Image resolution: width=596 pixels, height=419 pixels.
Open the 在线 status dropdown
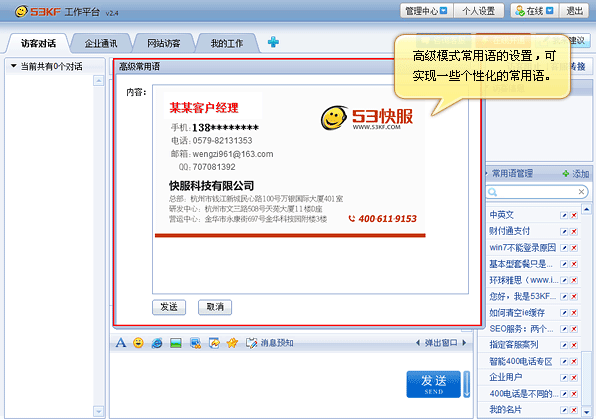534,11
